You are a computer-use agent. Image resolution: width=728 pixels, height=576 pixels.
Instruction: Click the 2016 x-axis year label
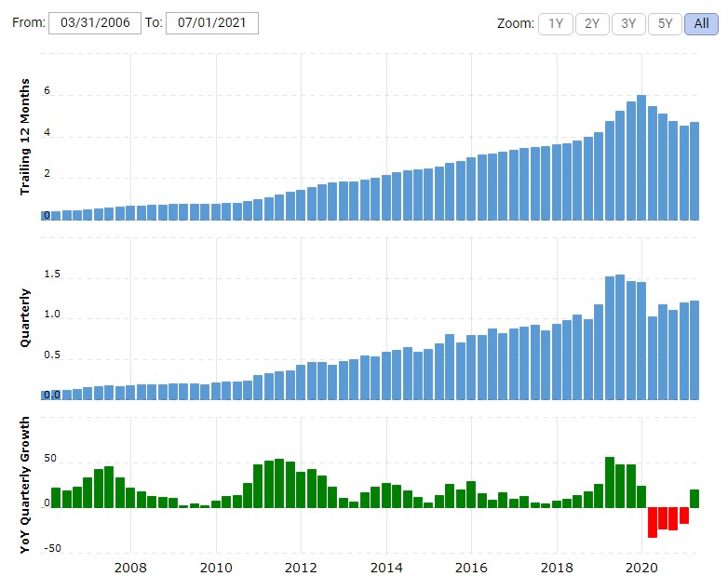click(471, 568)
